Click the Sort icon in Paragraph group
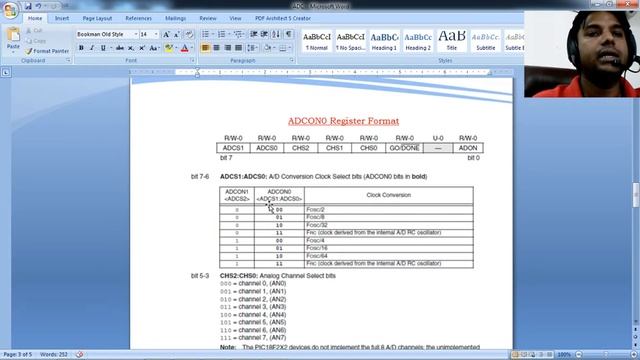 276,34
